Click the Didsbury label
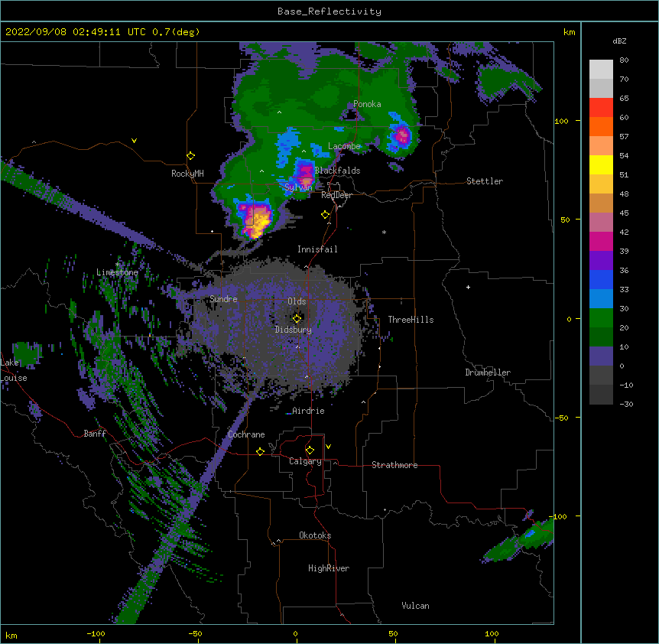This screenshot has width=659, height=644. click(293, 330)
